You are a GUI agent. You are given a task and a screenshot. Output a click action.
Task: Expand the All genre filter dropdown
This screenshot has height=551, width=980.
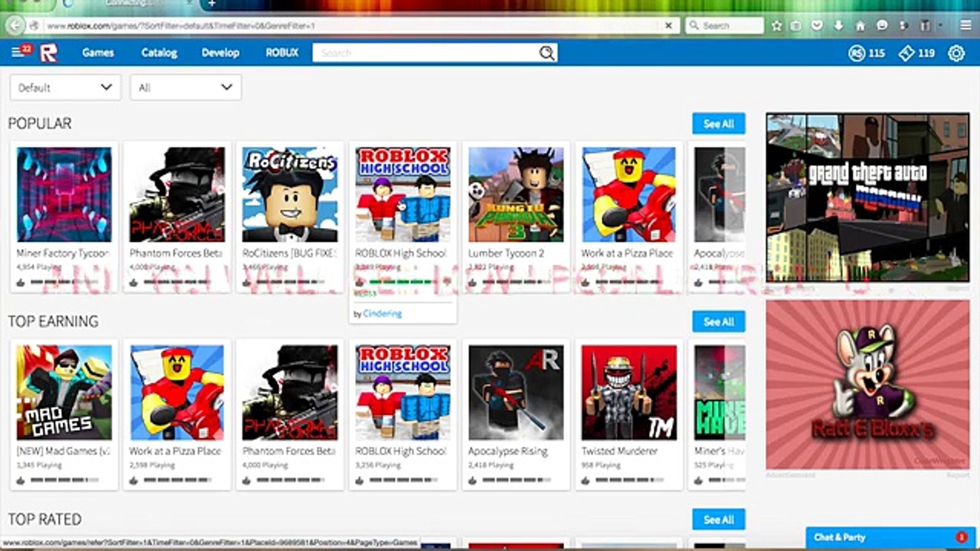(186, 87)
